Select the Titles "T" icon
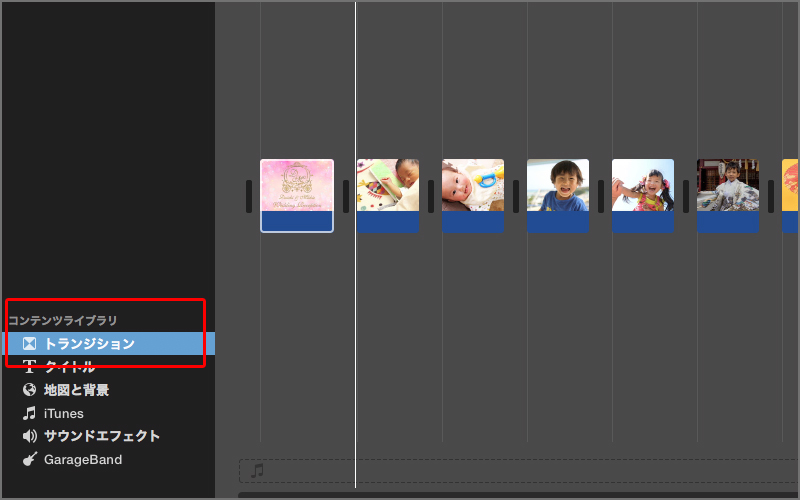 click(29, 367)
